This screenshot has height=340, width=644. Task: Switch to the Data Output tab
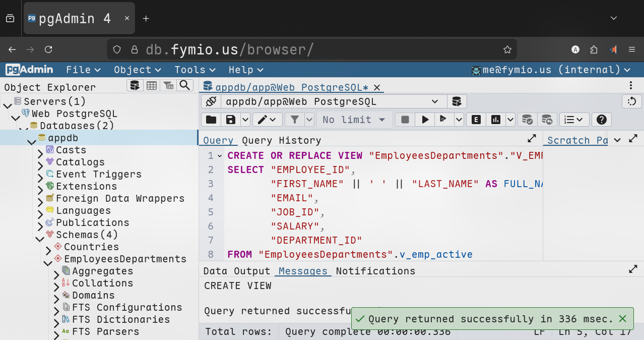(237, 271)
